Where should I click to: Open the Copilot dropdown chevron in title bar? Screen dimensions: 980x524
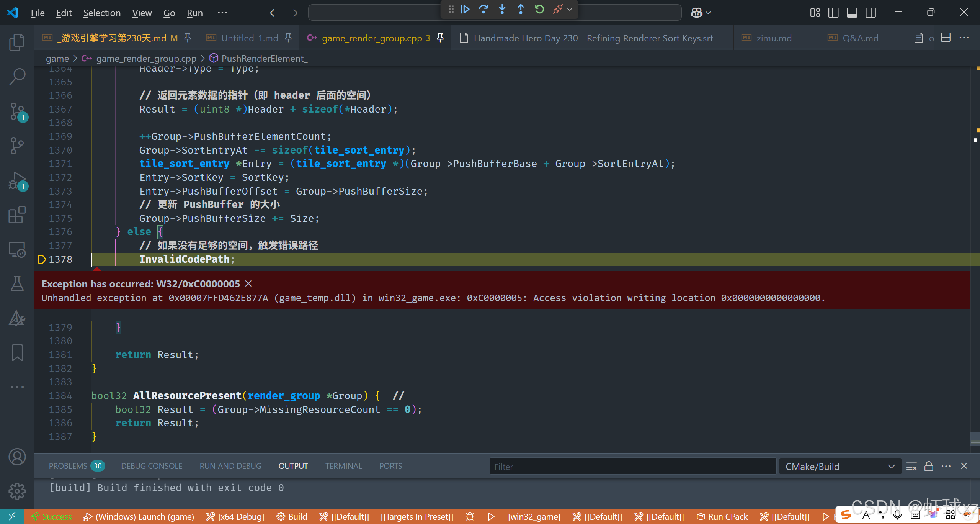[709, 13]
